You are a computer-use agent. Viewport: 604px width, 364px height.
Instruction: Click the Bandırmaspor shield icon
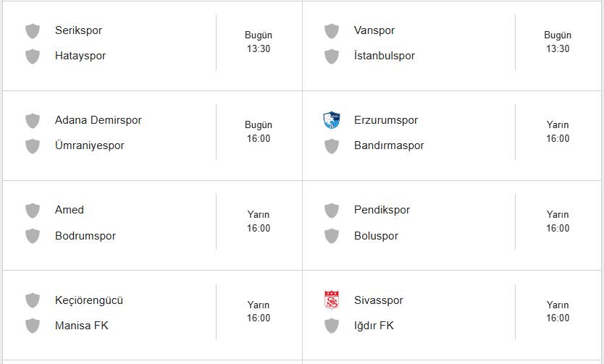(332, 145)
